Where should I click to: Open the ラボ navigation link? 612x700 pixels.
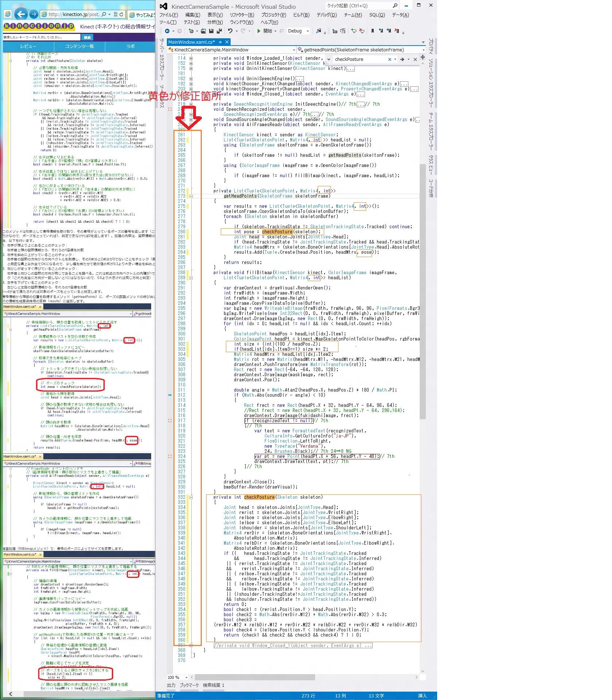point(130,46)
